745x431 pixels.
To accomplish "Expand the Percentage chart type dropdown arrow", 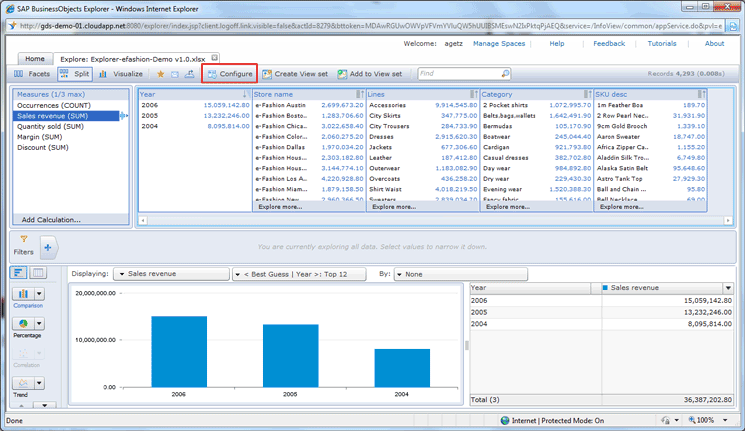I will click(39, 324).
